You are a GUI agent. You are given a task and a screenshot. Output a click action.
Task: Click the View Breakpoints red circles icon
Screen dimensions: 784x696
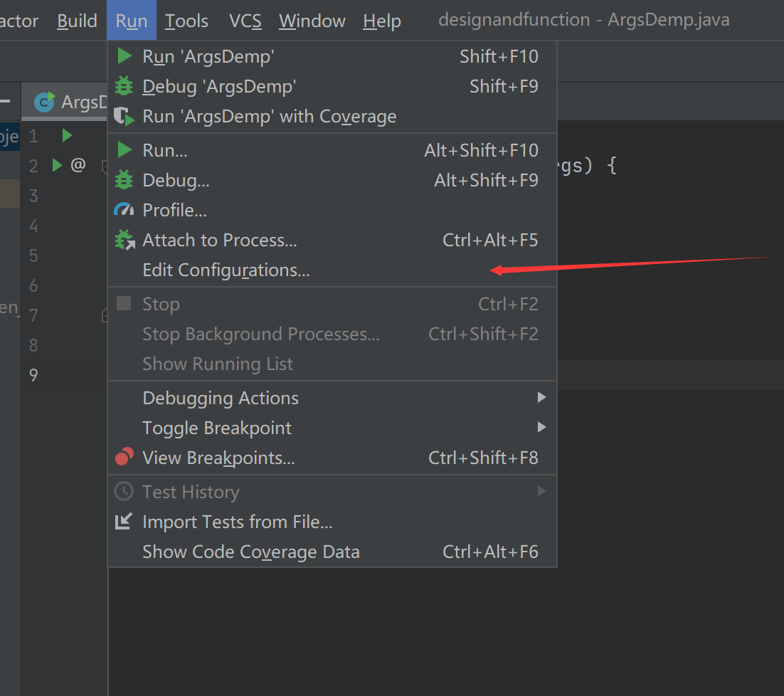[125, 458]
